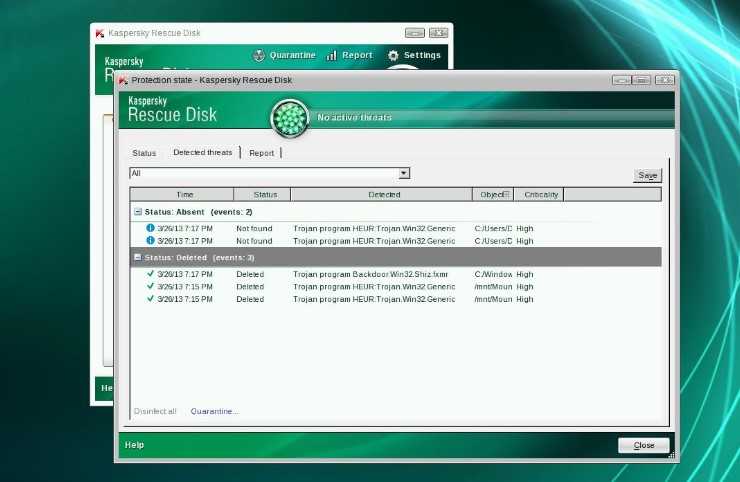Image resolution: width=740 pixels, height=482 pixels.
Task: Click Help in the Protection state window
Action: coord(134,445)
